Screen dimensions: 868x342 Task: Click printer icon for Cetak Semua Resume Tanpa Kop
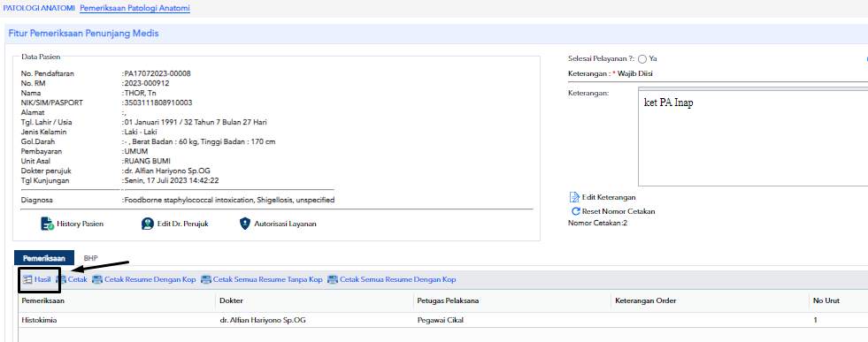(x=206, y=279)
